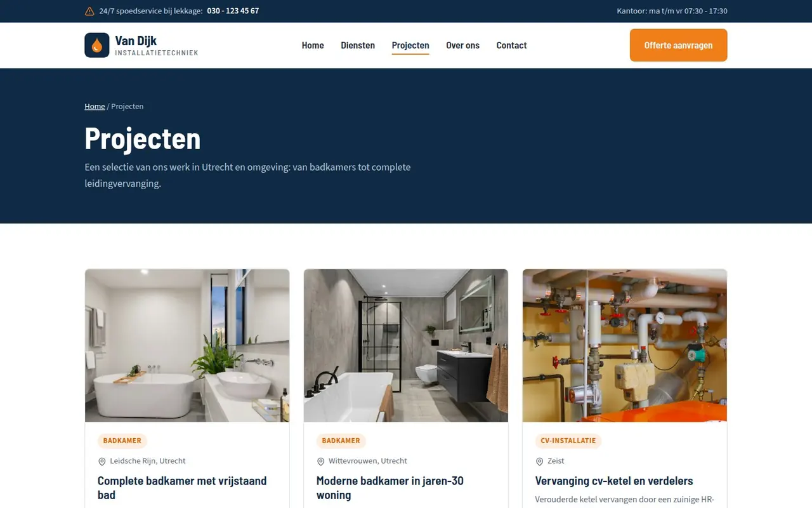Click the warning triangle icon before 24/7 spoedservice
Image resolution: width=812 pixels, height=508 pixels.
point(89,11)
